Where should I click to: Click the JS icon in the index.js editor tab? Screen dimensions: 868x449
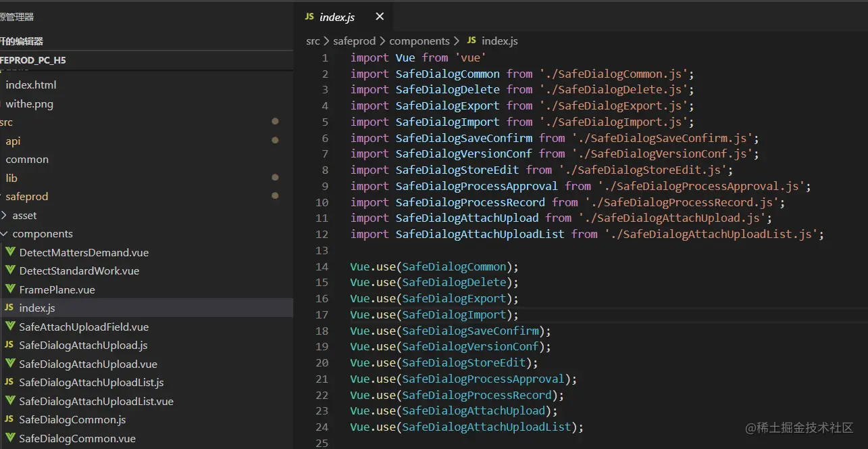tap(309, 17)
